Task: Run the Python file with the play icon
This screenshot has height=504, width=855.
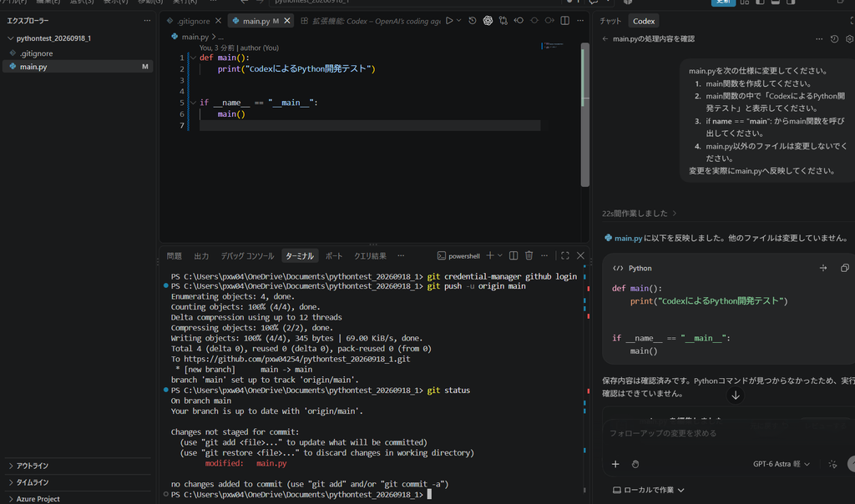Action: [449, 21]
